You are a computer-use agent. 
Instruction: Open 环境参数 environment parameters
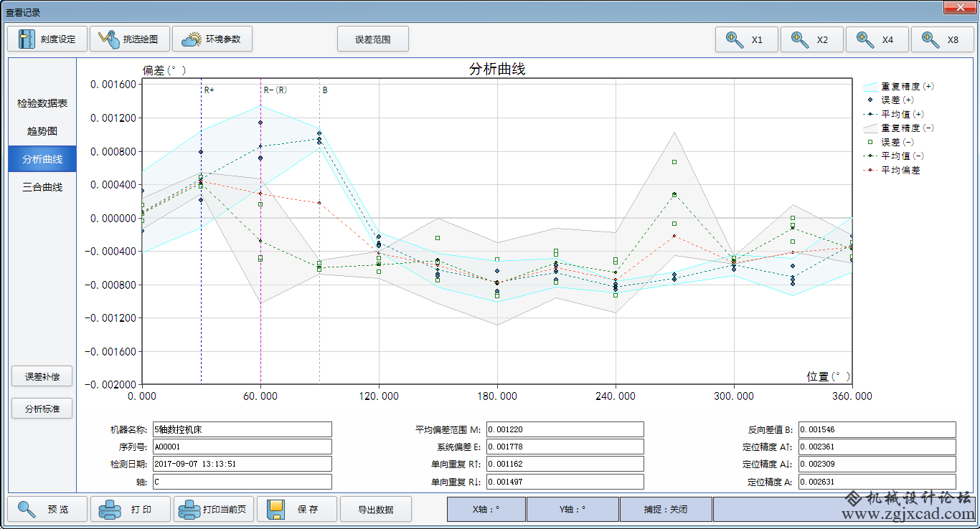212,39
